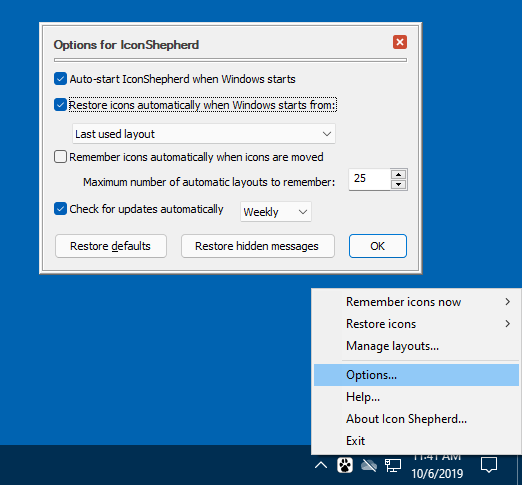Open the Action Center notification icon
The image size is (522, 485).
[489, 465]
